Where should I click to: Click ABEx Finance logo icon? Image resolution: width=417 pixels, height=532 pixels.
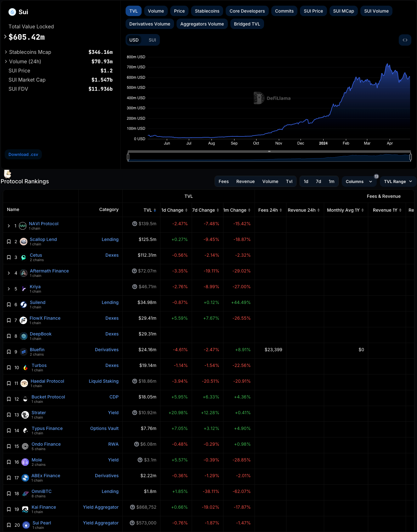[x=25, y=478]
